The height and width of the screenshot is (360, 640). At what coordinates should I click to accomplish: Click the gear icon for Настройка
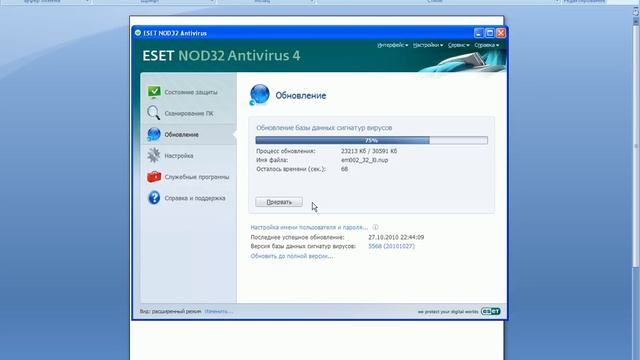coord(153,156)
